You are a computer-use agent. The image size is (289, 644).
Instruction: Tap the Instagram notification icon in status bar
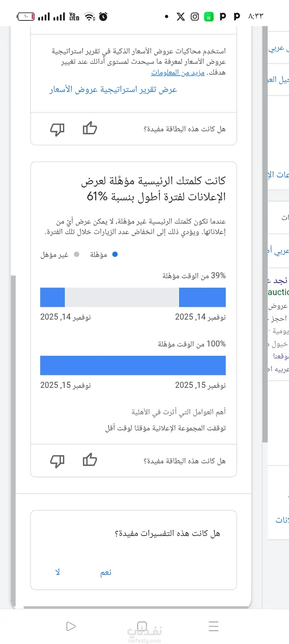195,16
